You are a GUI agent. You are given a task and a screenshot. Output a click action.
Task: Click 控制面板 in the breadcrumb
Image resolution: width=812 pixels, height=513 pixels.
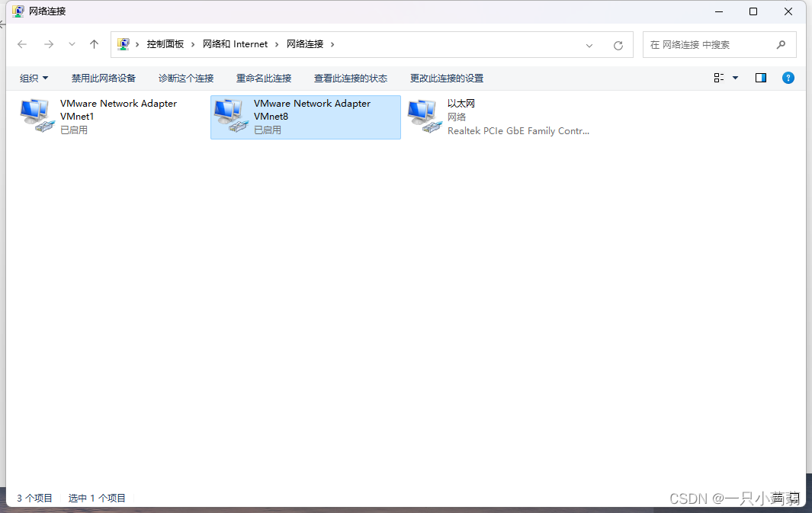(x=165, y=44)
